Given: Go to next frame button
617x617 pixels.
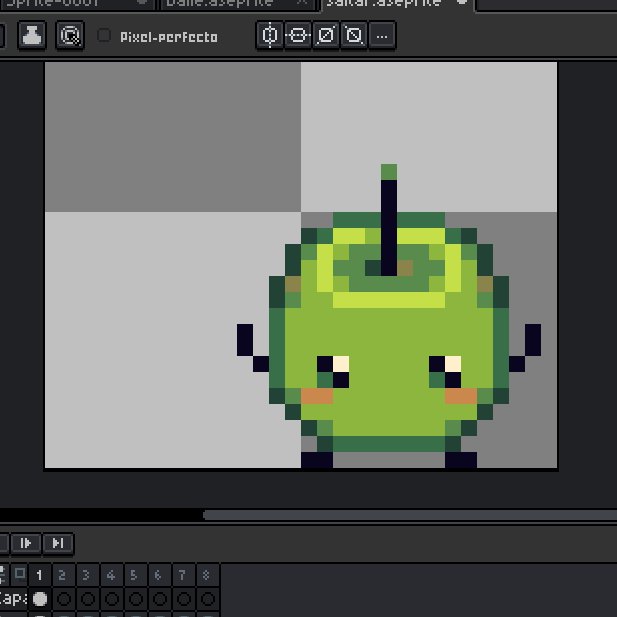Looking at the screenshot, I should (26, 543).
